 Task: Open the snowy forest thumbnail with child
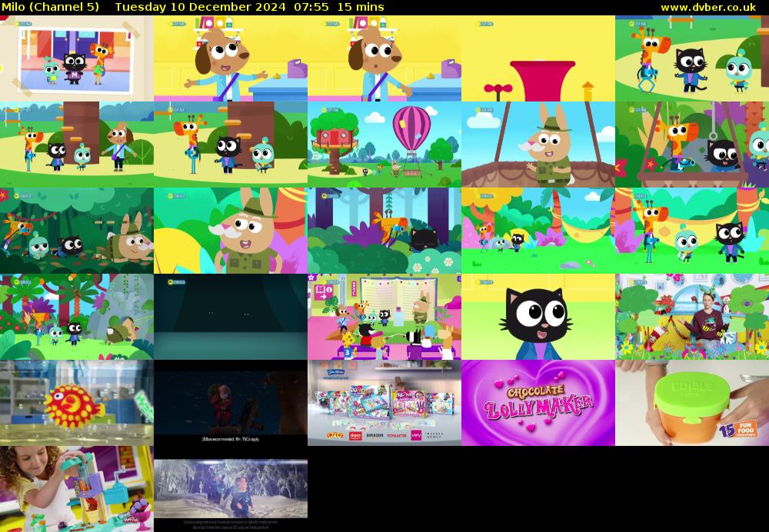click(x=231, y=489)
